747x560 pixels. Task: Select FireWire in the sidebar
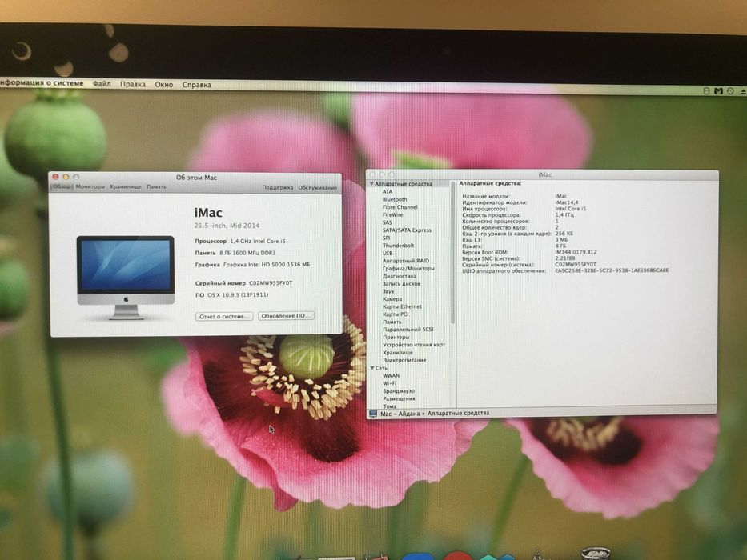pos(392,214)
